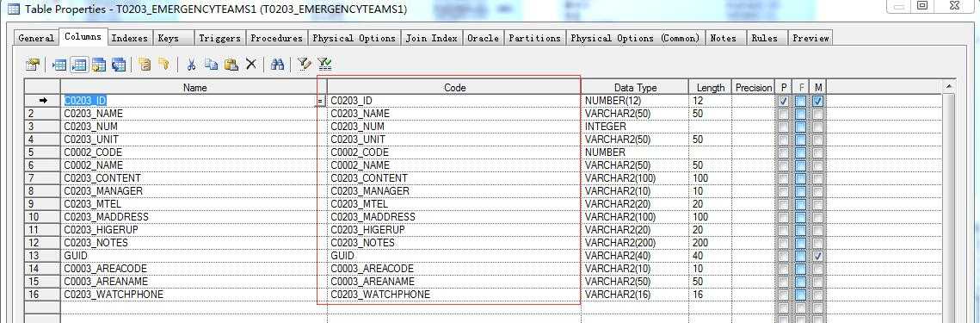This screenshot has width=980, height=323.
Task: Click Length cell 40 of GUID row
Action: (x=710, y=256)
